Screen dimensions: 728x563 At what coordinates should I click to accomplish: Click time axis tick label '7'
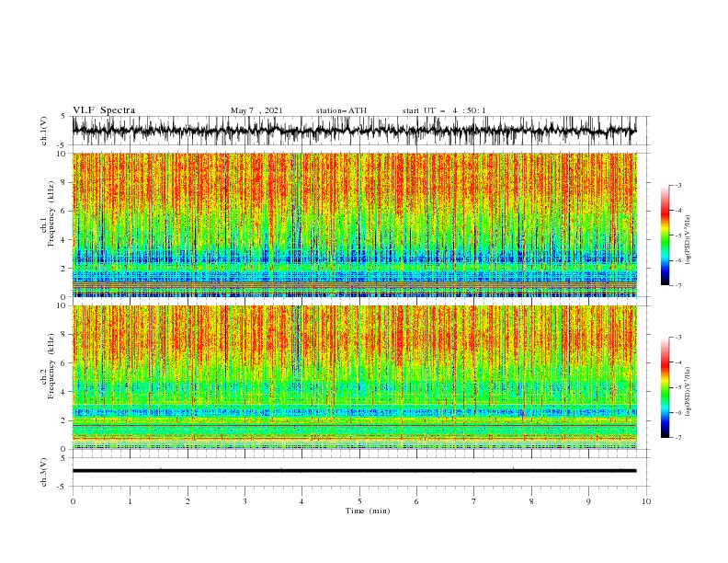pos(474,501)
